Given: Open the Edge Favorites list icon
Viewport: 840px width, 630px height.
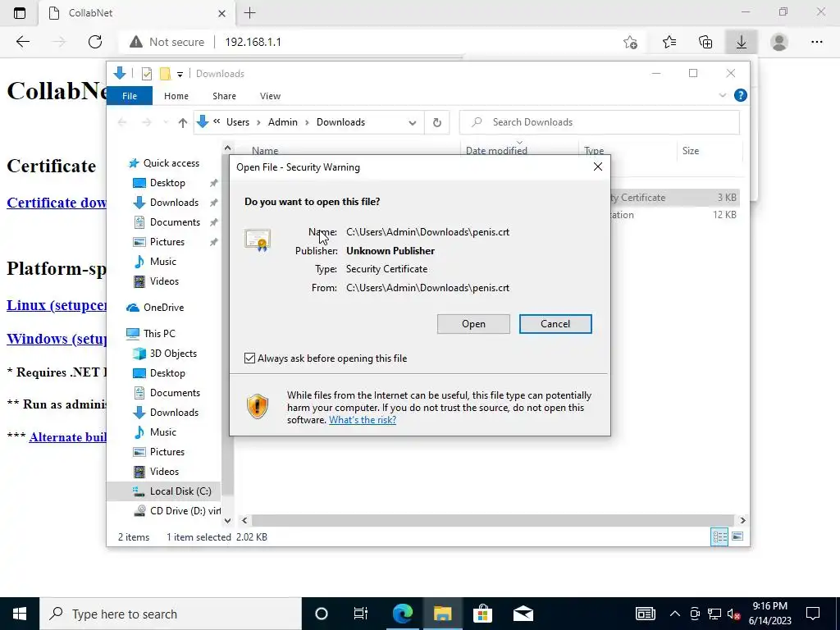Looking at the screenshot, I should [x=669, y=42].
